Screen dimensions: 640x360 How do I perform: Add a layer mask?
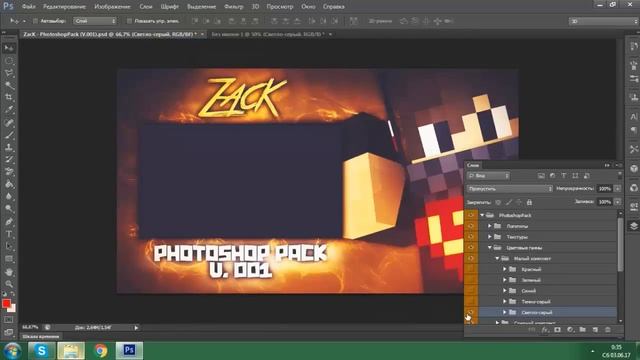point(558,330)
